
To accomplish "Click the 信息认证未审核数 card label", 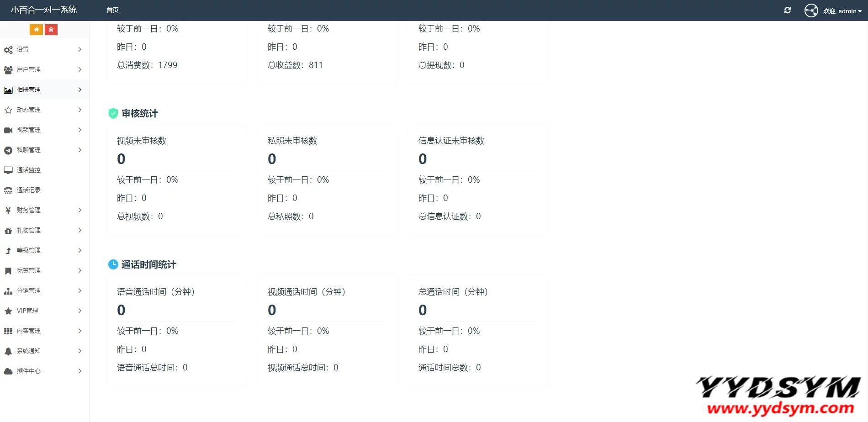I will pyautogui.click(x=451, y=141).
